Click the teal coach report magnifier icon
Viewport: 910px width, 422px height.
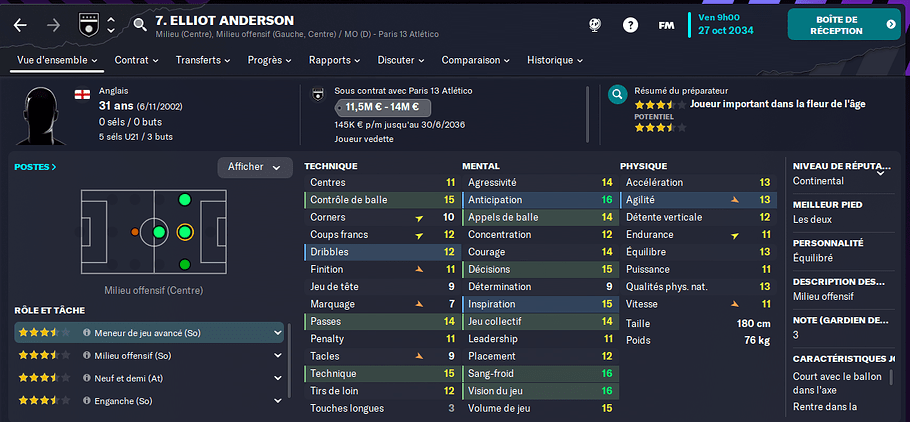pos(617,94)
